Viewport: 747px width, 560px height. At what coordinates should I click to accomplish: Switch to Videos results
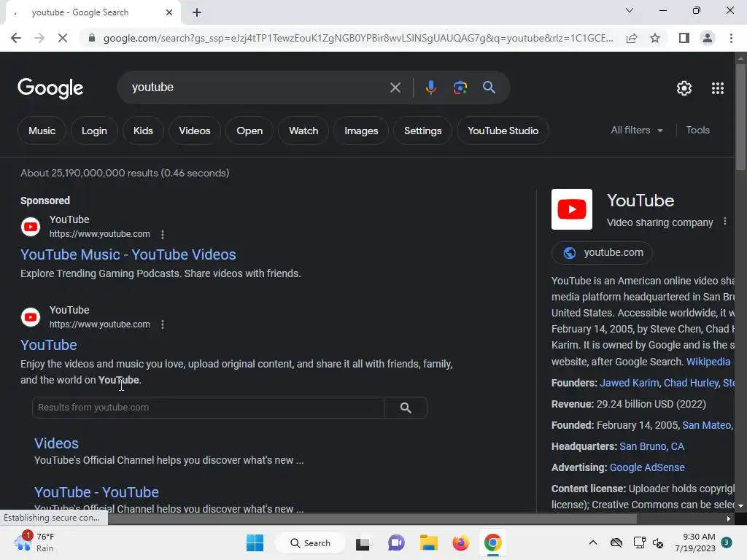click(194, 131)
